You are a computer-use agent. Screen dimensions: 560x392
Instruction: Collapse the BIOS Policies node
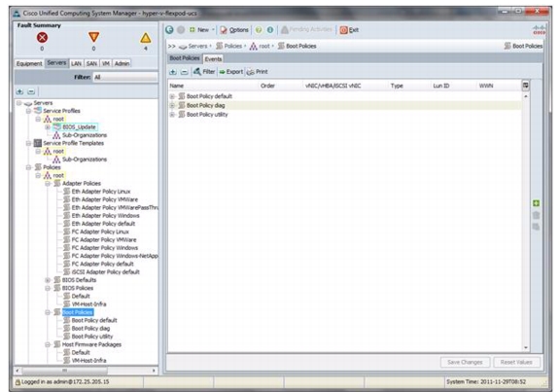tap(48, 288)
